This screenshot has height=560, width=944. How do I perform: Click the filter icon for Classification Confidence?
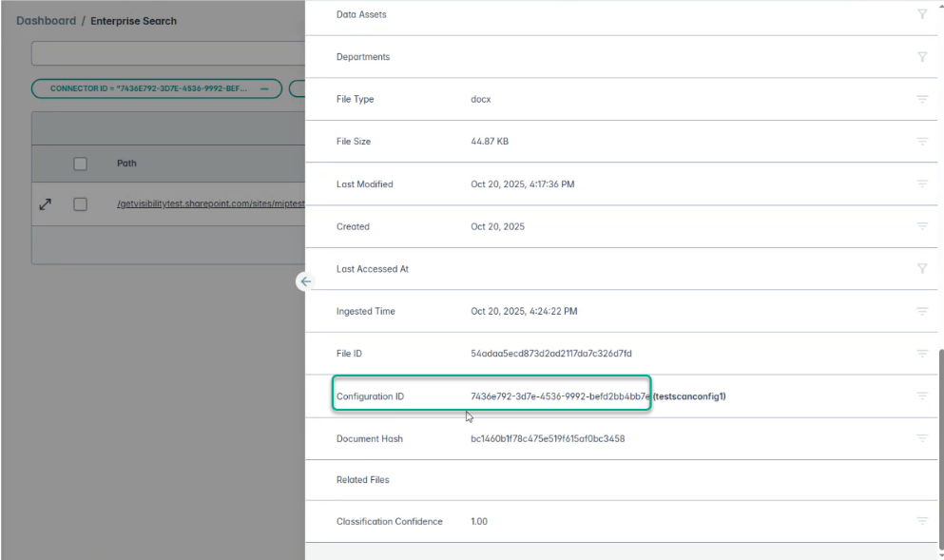pos(921,521)
